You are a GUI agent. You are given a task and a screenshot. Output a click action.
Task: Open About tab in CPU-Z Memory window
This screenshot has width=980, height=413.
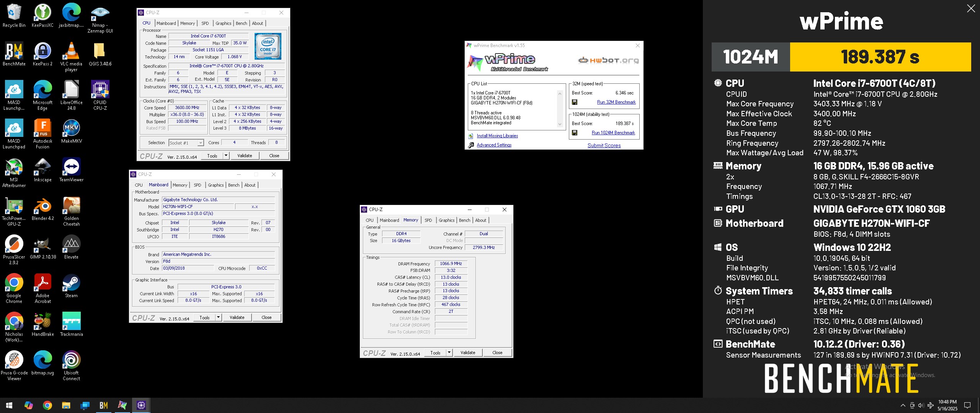coord(481,220)
